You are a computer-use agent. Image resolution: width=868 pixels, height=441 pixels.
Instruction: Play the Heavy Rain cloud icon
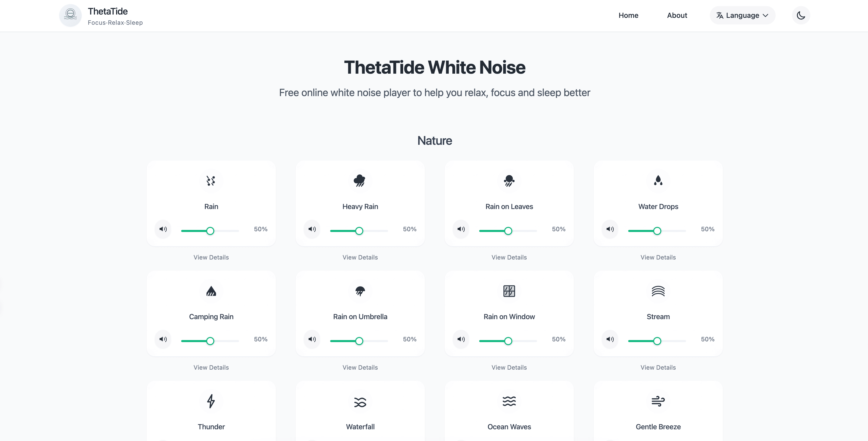[x=360, y=181]
